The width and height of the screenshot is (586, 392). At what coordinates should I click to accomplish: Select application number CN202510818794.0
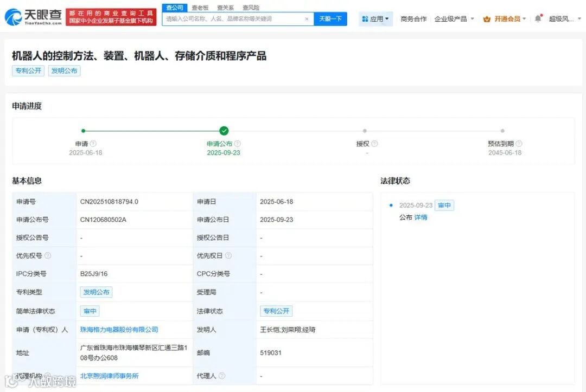109,202
